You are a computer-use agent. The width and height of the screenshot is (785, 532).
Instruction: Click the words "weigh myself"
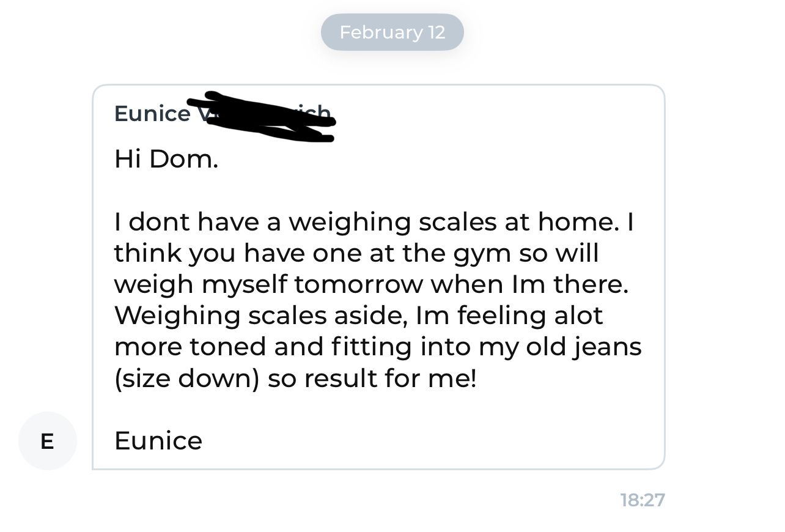point(201,284)
